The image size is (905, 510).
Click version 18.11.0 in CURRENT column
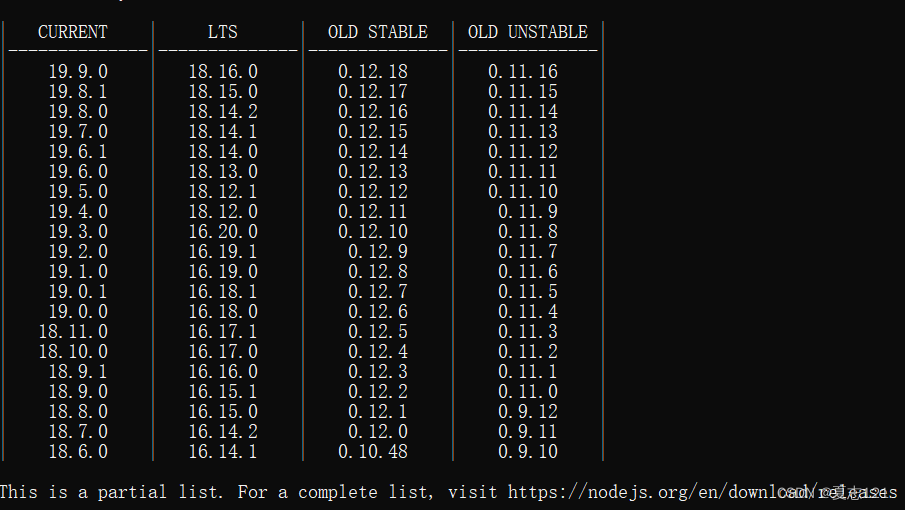(x=73, y=332)
